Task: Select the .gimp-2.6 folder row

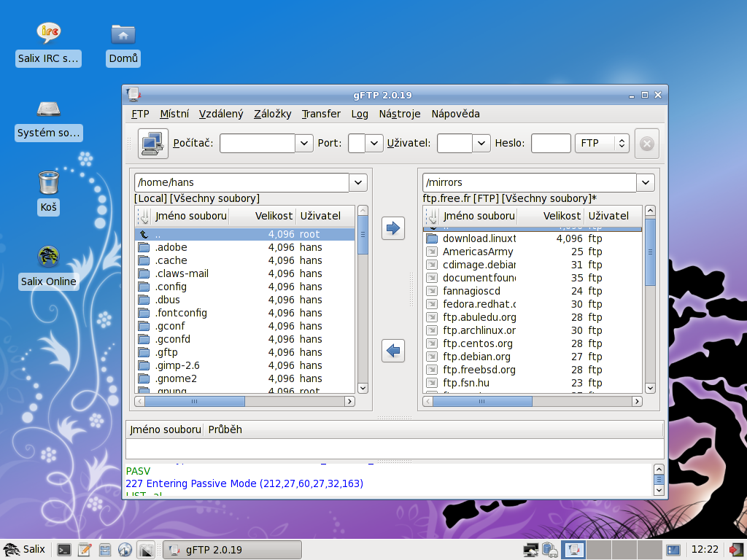Action: point(245,366)
